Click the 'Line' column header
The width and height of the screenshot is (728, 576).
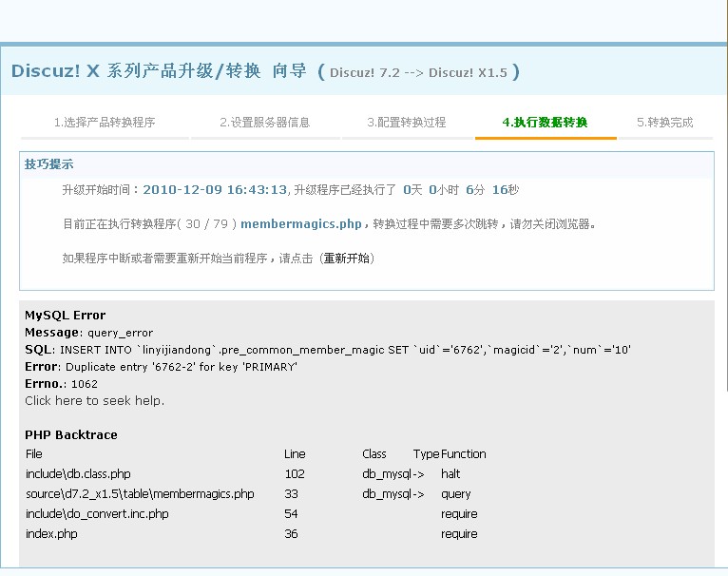point(295,453)
